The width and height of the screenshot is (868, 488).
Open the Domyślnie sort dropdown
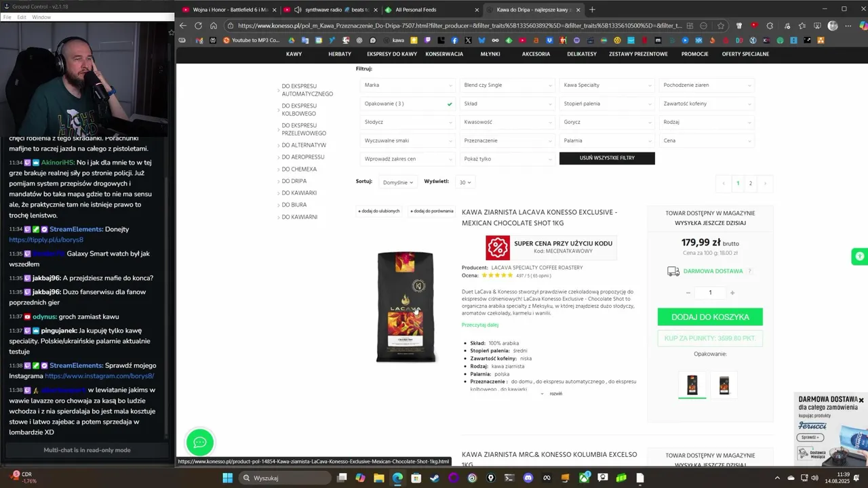pyautogui.click(x=397, y=182)
